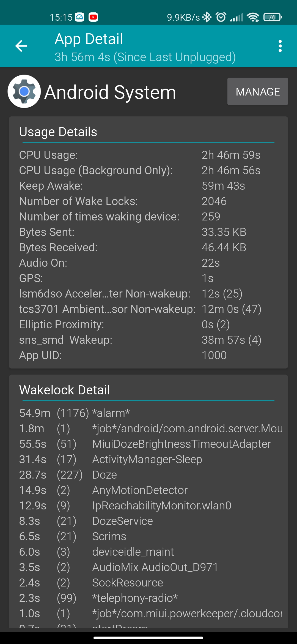This screenshot has height=644, width=297.
Task: Tap the battery level indicator
Action: pos(273,17)
